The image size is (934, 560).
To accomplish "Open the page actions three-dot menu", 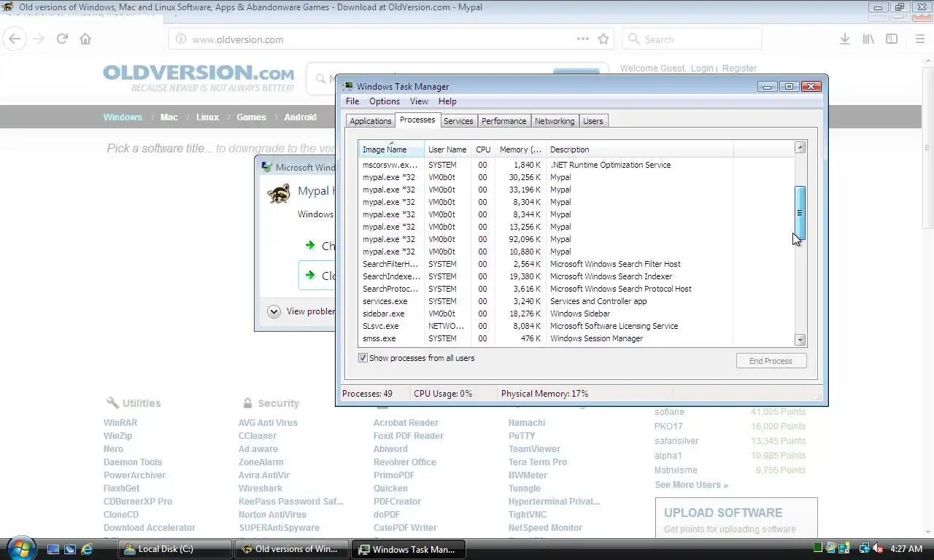I will tap(583, 39).
